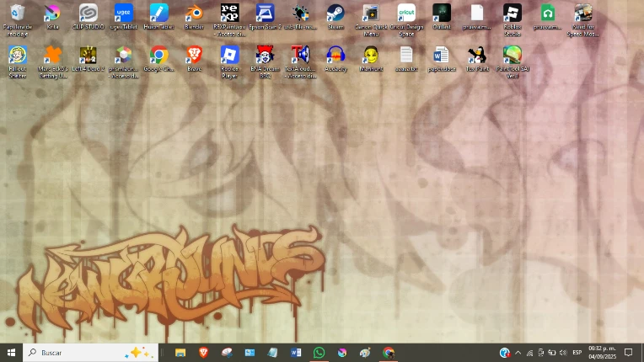Open the Windows Start menu
Screen dimensions: 644x362
click(11, 353)
